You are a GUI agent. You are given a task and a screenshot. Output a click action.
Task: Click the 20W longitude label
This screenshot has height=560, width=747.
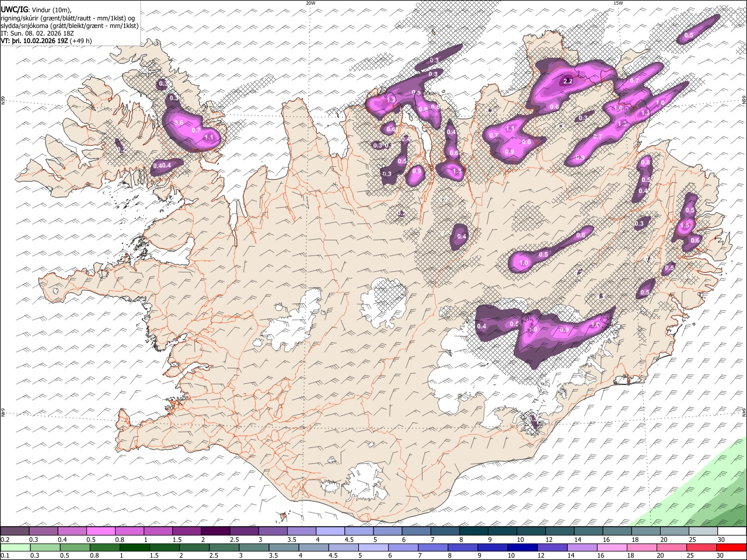[310, 3]
